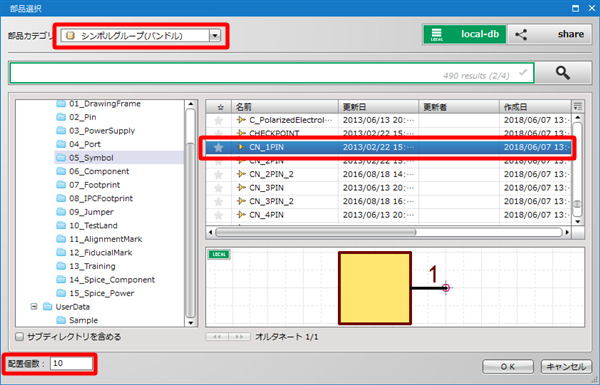Open 01_DrawingFrame folder

[98, 104]
